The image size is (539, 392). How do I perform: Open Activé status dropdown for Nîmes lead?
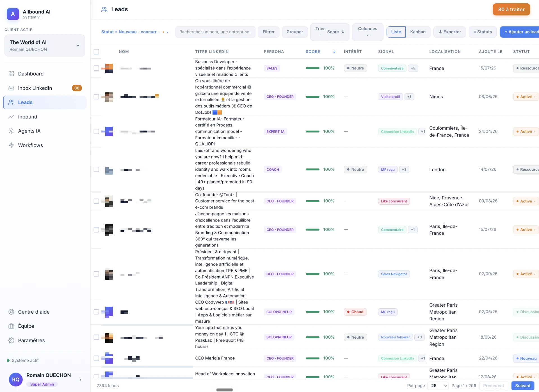tap(526, 97)
